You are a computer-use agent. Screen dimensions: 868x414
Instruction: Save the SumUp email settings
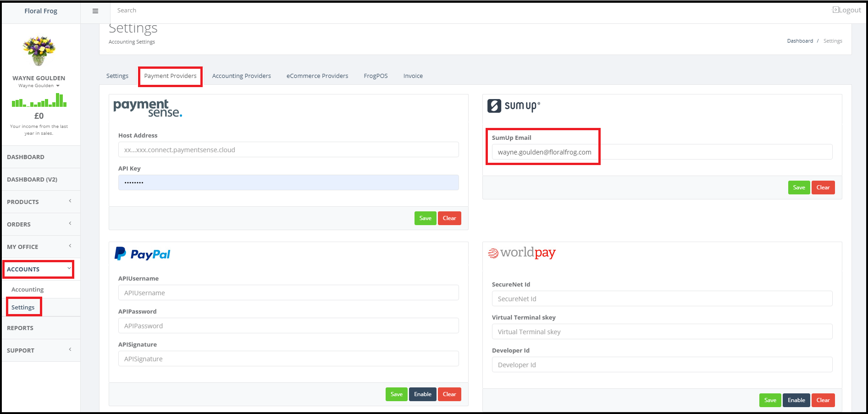pyautogui.click(x=799, y=187)
